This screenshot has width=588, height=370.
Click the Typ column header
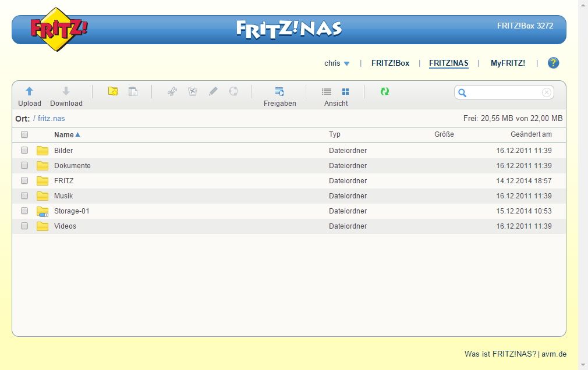pos(335,134)
